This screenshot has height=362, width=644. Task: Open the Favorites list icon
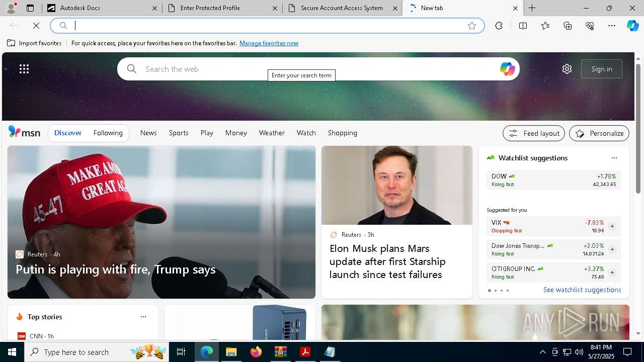pyautogui.click(x=545, y=26)
